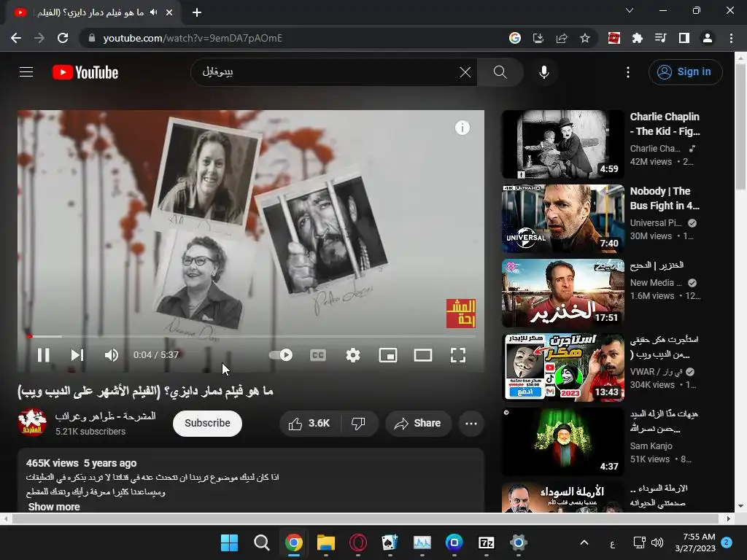Click the Google icon in address bar
Image resolution: width=747 pixels, height=560 pixels.
coord(514,38)
